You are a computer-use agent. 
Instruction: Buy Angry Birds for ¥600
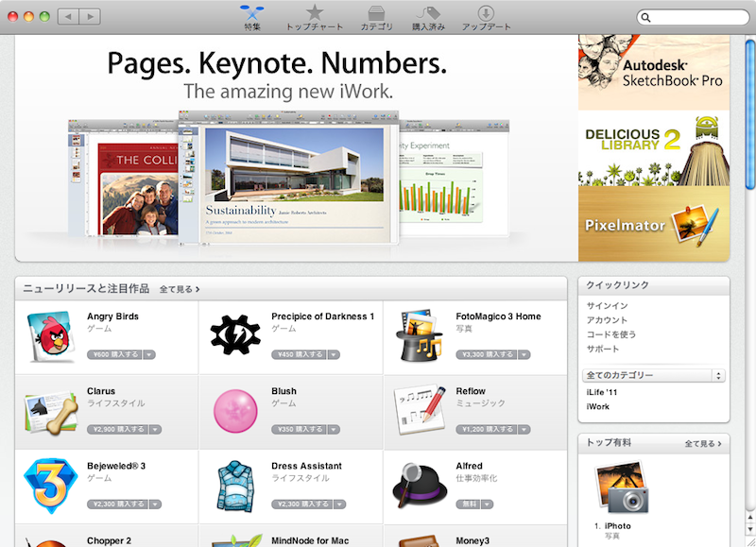coord(114,354)
